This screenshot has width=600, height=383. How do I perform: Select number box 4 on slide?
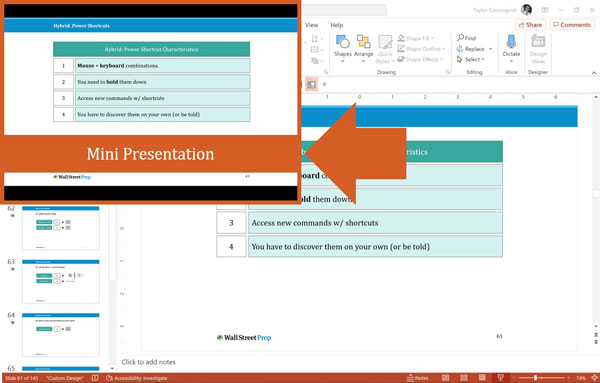coord(231,246)
